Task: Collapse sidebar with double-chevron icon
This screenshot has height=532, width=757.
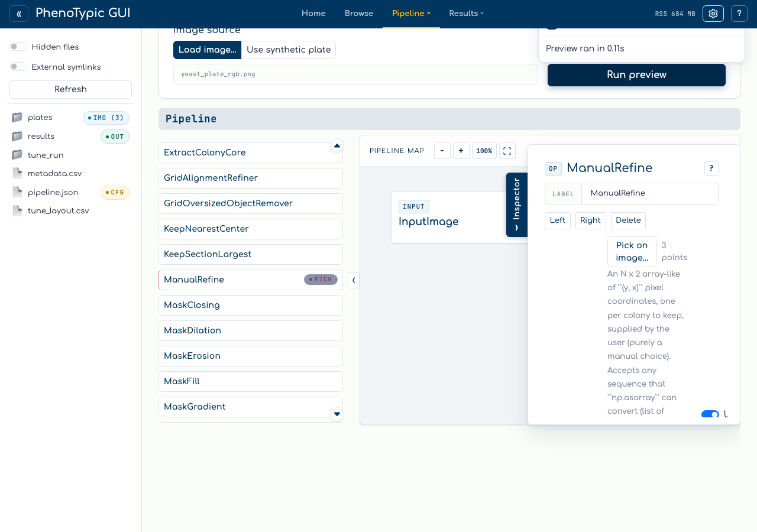Action: (x=19, y=14)
